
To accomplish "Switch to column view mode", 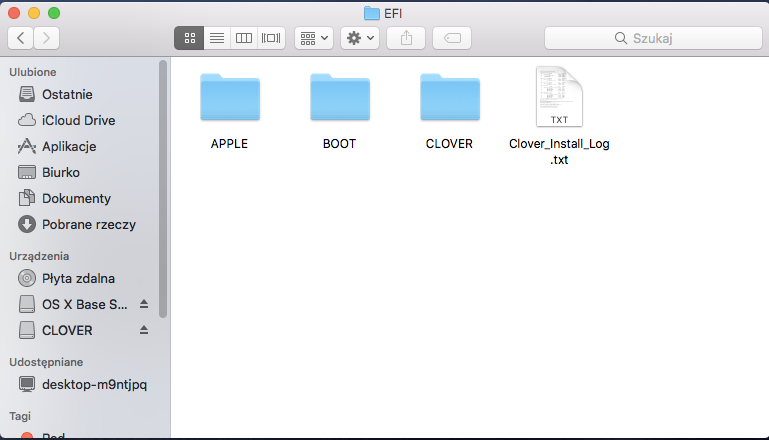I will point(244,38).
